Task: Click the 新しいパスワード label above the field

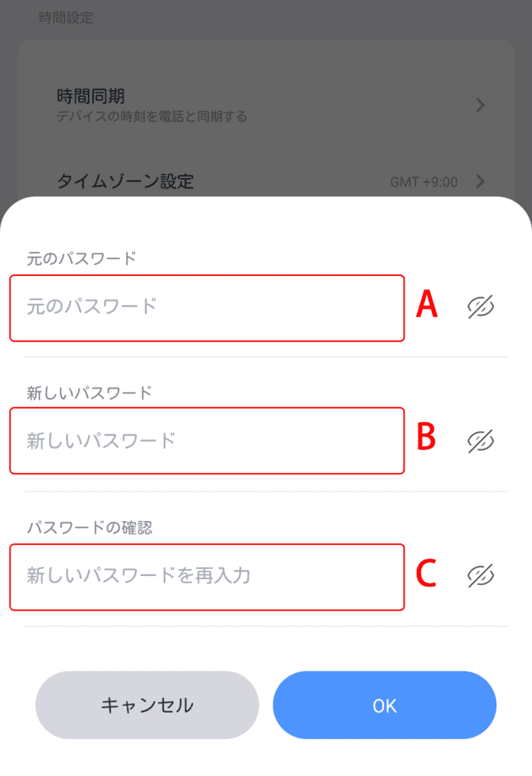Action: pyautogui.click(x=89, y=393)
